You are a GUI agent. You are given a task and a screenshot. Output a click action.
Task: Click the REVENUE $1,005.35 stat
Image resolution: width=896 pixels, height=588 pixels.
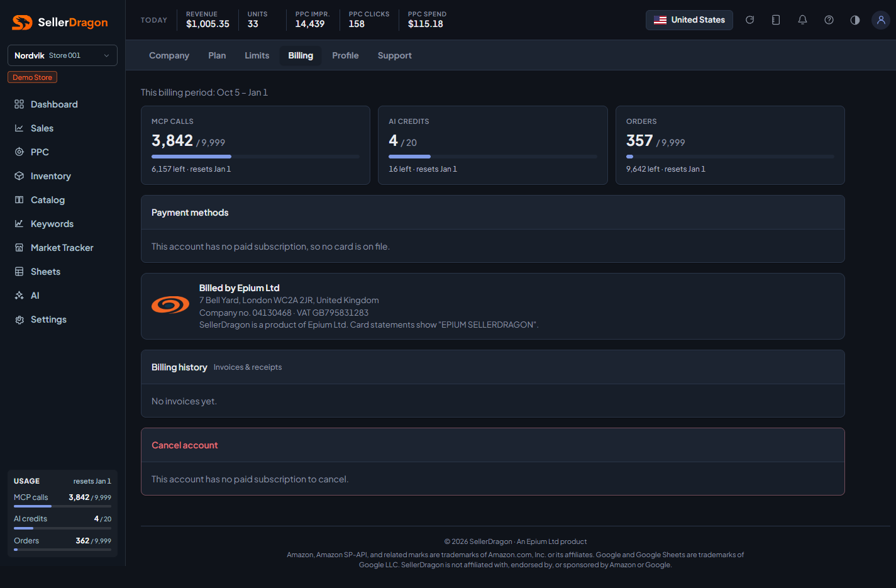207,19
